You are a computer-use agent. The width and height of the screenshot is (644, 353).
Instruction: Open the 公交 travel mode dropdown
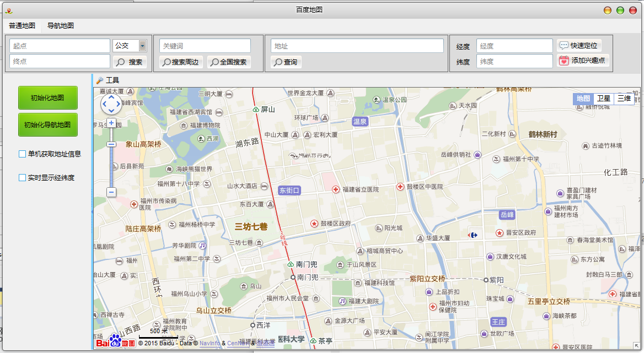(142, 46)
